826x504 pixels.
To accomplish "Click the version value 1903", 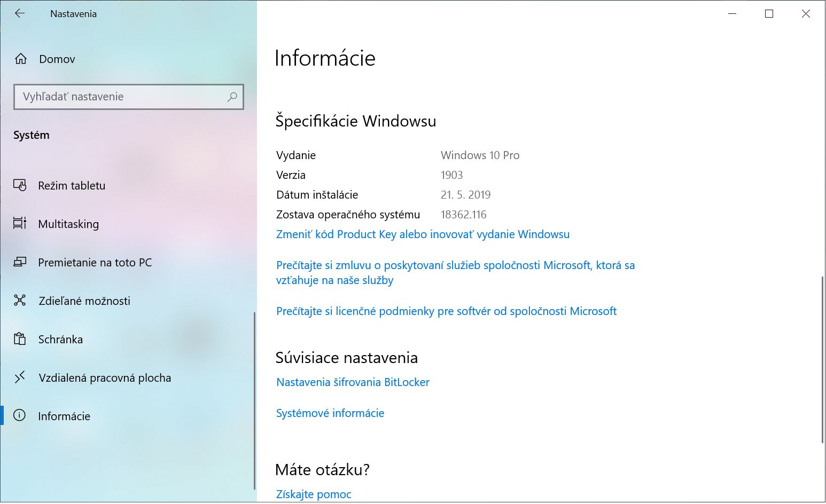I will 451,175.
